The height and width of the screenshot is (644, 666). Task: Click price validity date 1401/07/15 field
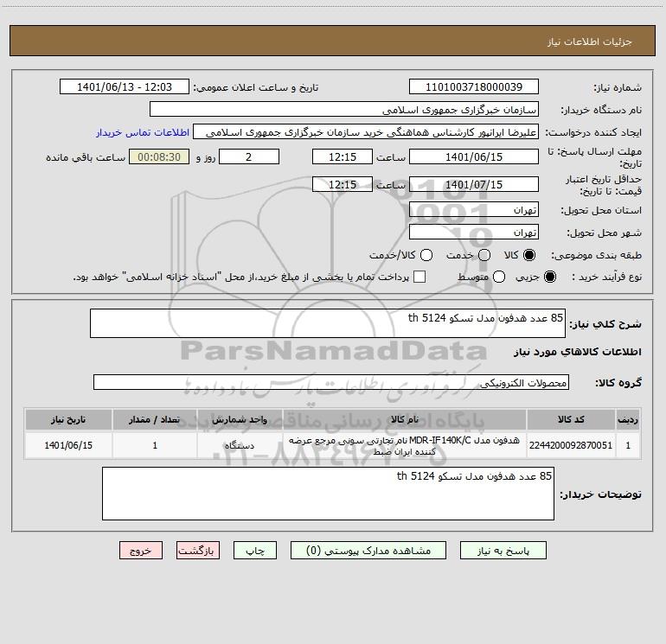click(474, 184)
